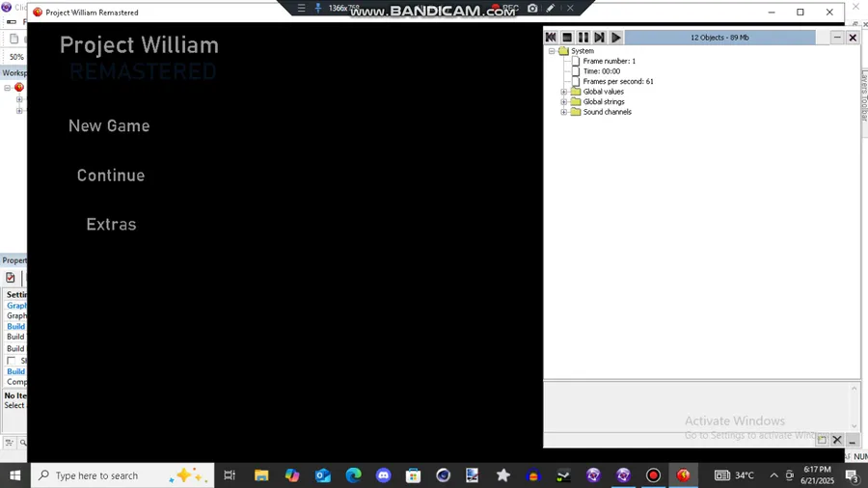This screenshot has height=488, width=868.
Task: Minimize the debugger panel
Action: [837, 38]
